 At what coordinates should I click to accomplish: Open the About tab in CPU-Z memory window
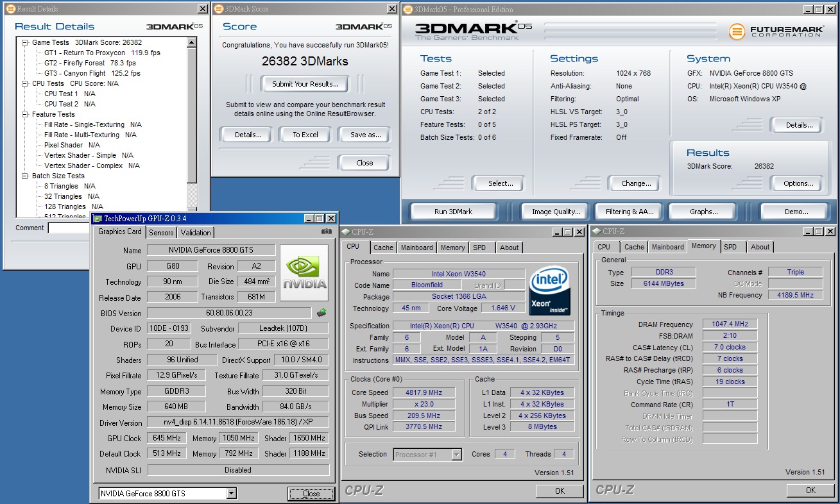click(760, 247)
